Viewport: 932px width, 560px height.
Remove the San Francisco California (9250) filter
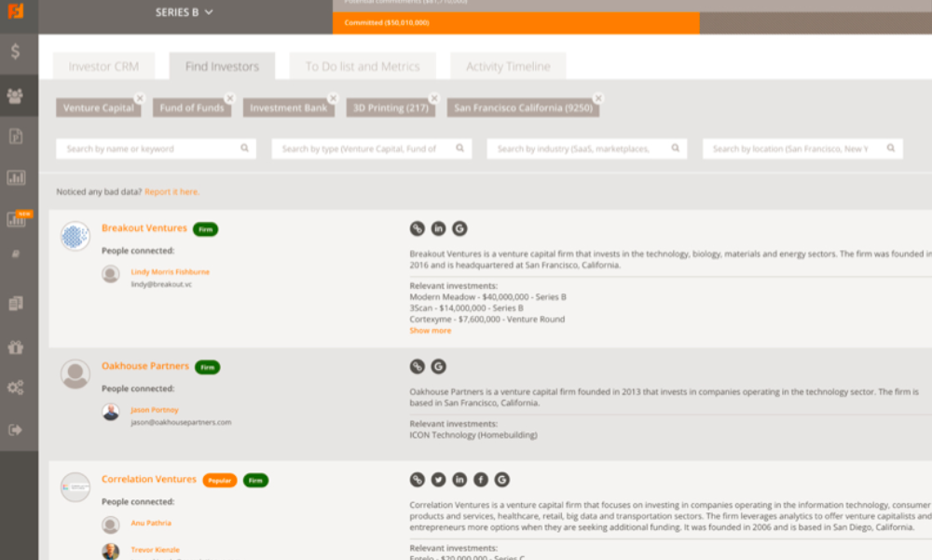(598, 98)
